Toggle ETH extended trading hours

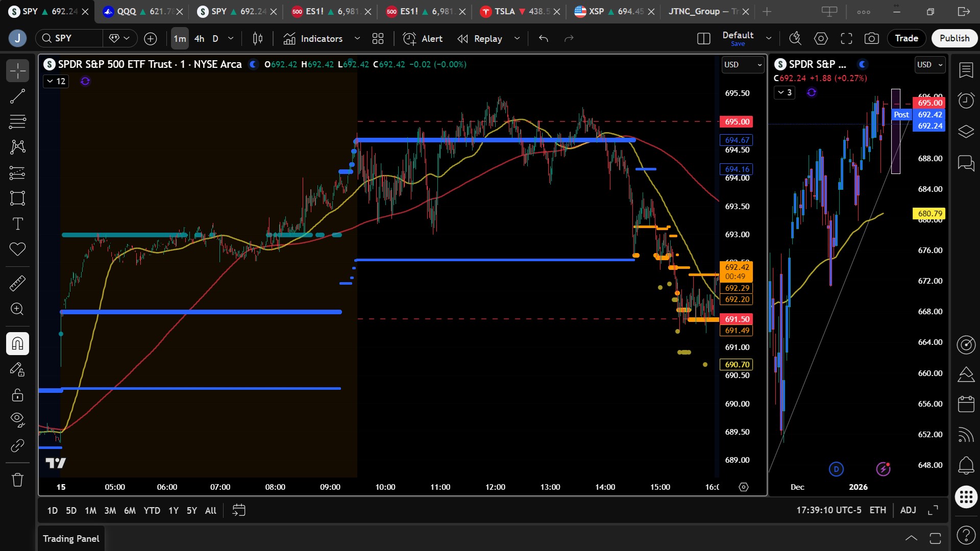pos(877,510)
